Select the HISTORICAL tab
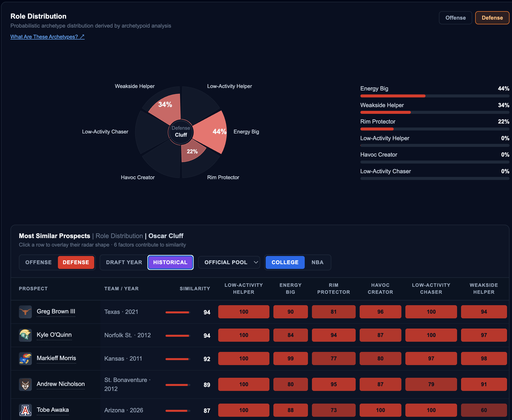The image size is (512, 420). point(170,262)
